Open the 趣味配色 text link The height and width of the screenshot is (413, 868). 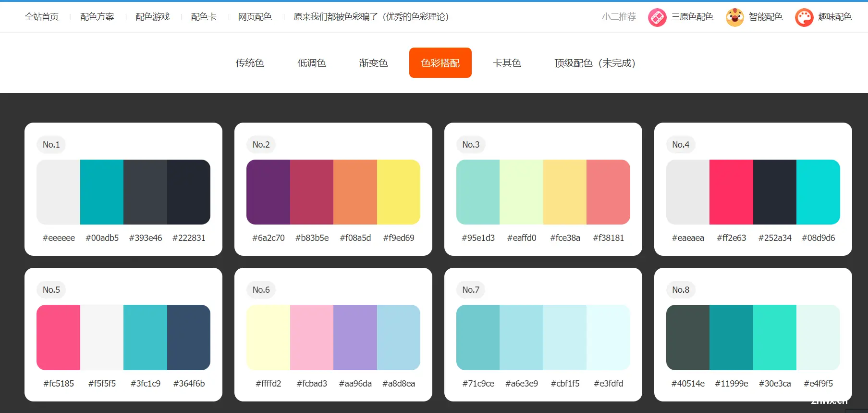(x=835, y=17)
